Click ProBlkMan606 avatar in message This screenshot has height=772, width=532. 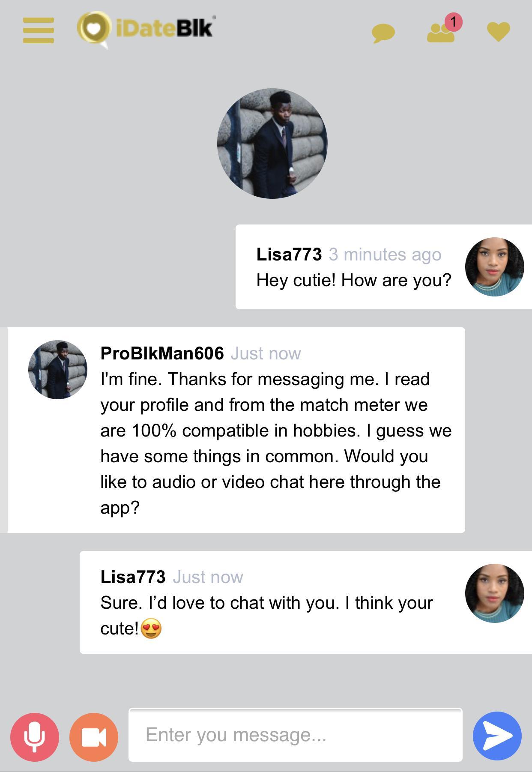pyautogui.click(x=58, y=370)
